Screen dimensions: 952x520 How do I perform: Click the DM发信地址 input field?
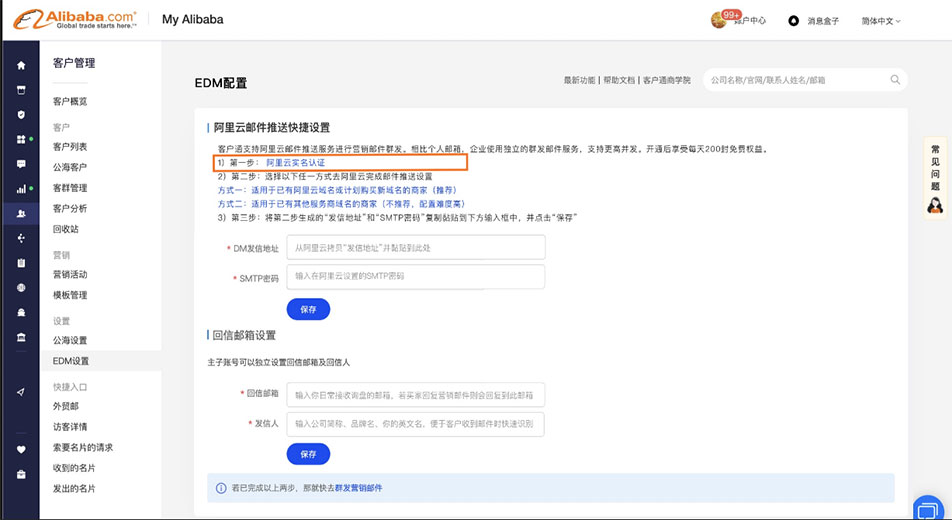[415, 247]
